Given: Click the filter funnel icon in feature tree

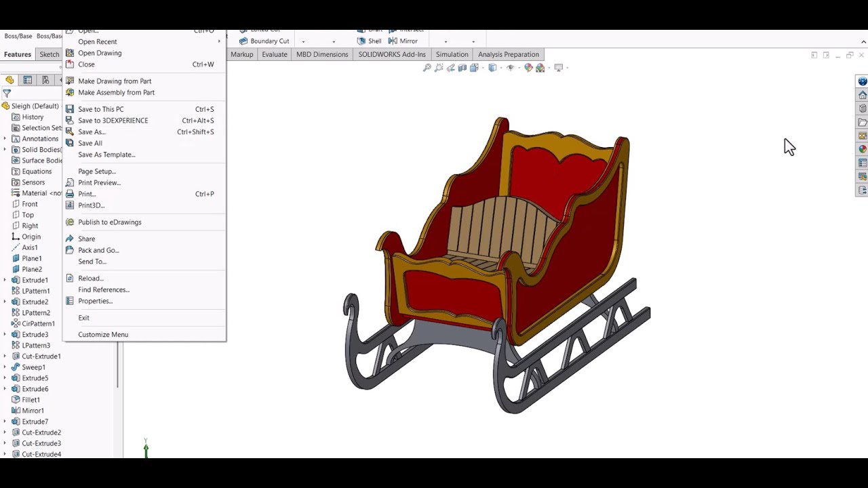Looking at the screenshot, I should point(7,94).
